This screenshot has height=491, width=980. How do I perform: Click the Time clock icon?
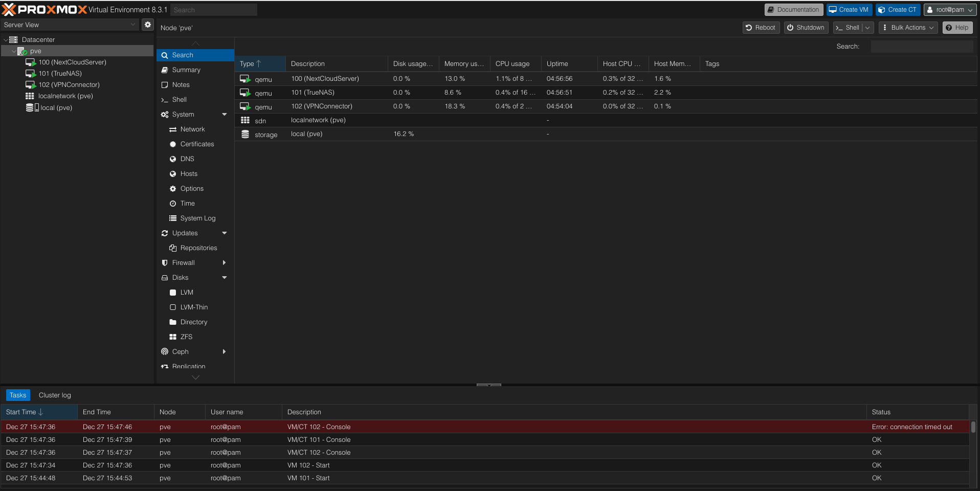tap(173, 204)
